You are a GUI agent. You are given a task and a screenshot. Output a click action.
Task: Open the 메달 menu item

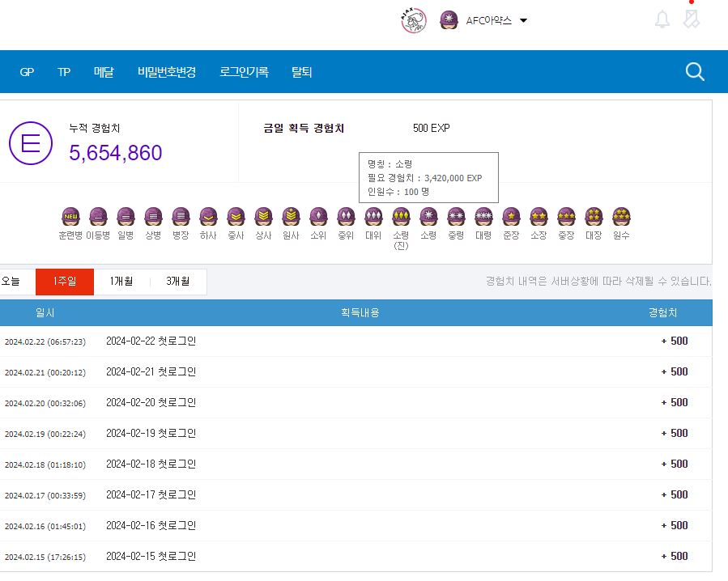click(x=104, y=72)
